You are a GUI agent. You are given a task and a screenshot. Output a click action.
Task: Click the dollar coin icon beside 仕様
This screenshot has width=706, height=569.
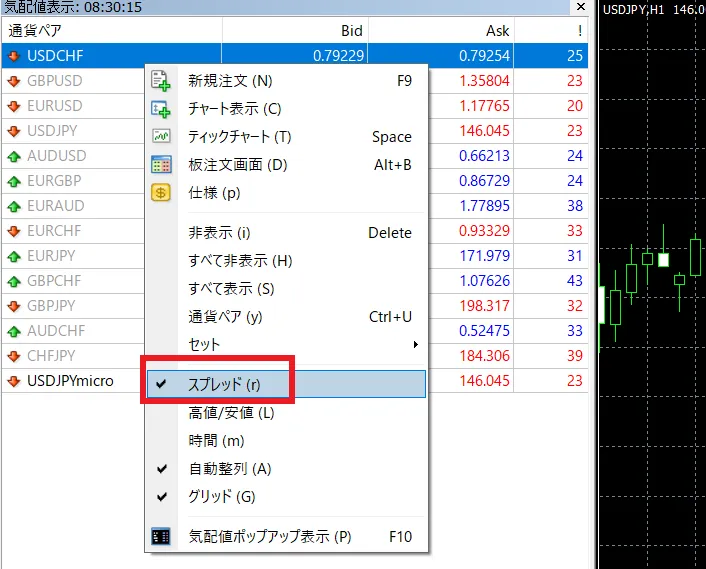click(161, 193)
